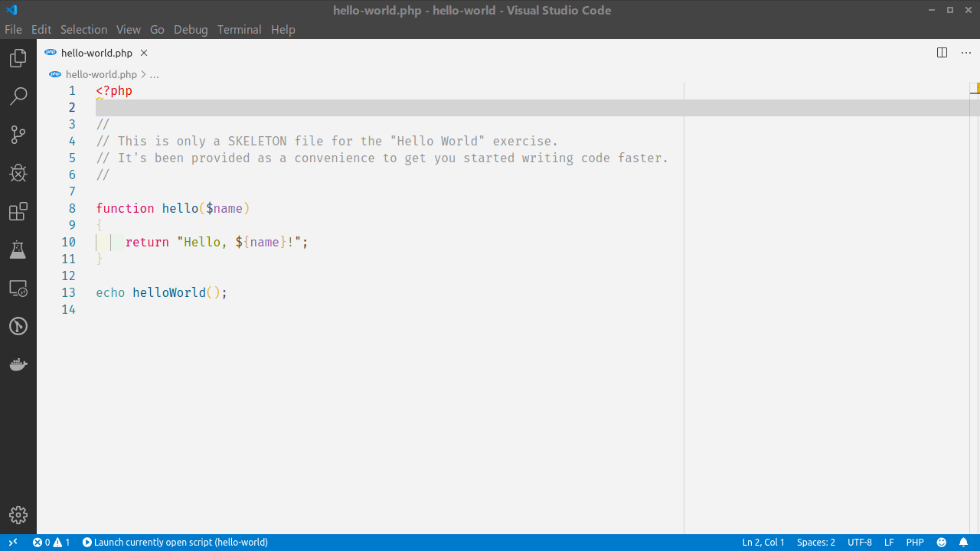Open the Debug panel

pyautogui.click(x=18, y=173)
